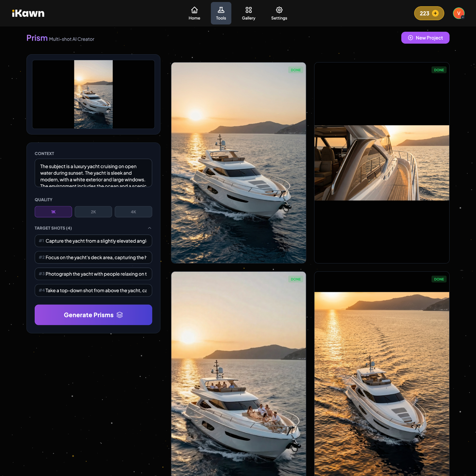Open the Settings gear page
Image resolution: width=476 pixels, height=476 pixels.
click(x=279, y=13)
